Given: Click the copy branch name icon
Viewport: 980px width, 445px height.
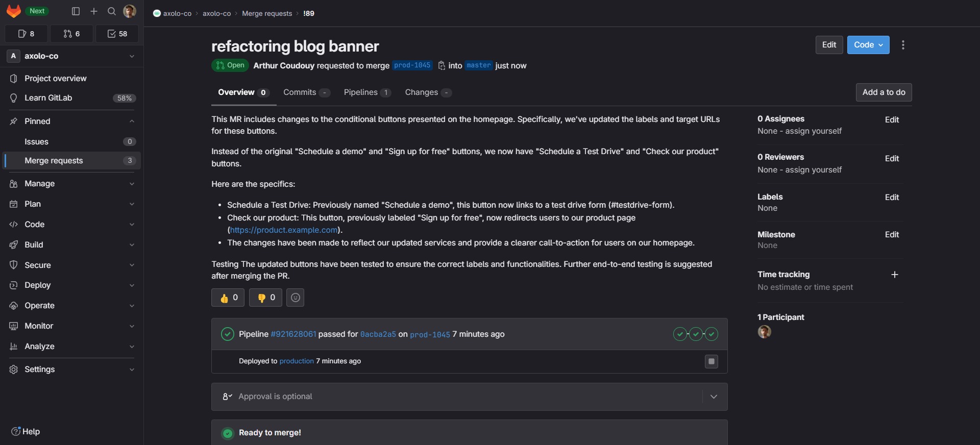Looking at the screenshot, I should tap(442, 66).
